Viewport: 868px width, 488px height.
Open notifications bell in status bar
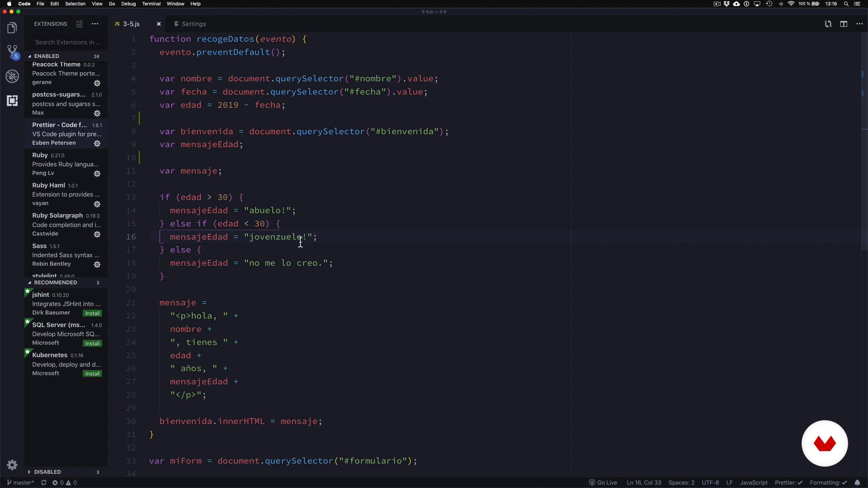pos(857,483)
